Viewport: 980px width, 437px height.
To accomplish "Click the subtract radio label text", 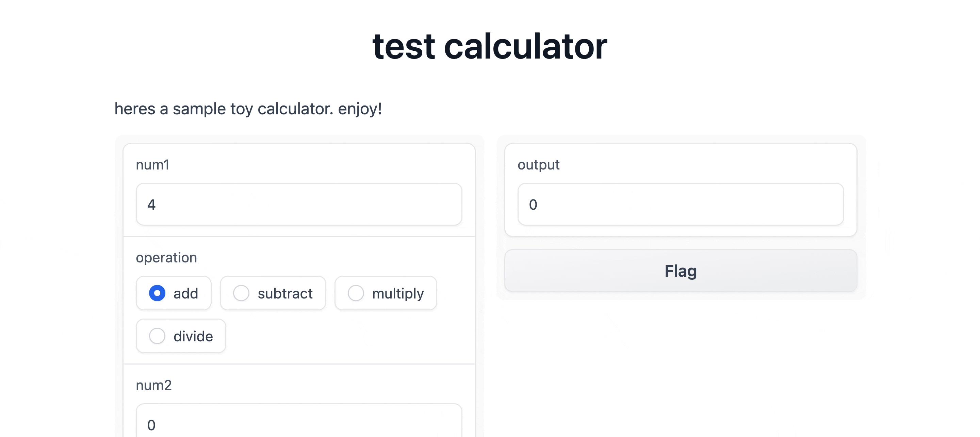I will click(285, 293).
